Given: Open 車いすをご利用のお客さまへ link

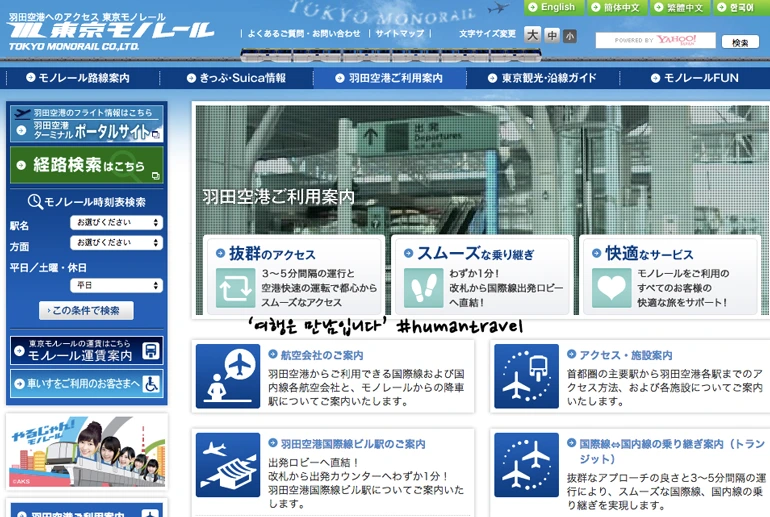Looking at the screenshot, I should coord(87,383).
